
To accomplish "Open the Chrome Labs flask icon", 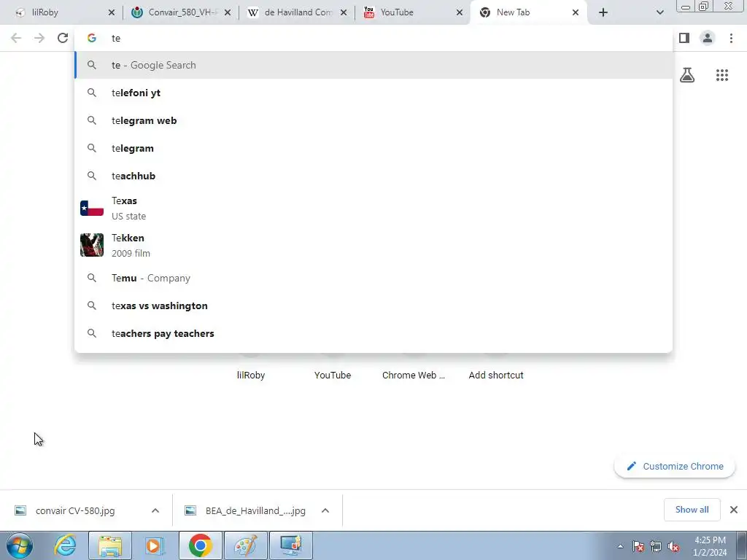I will (687, 75).
